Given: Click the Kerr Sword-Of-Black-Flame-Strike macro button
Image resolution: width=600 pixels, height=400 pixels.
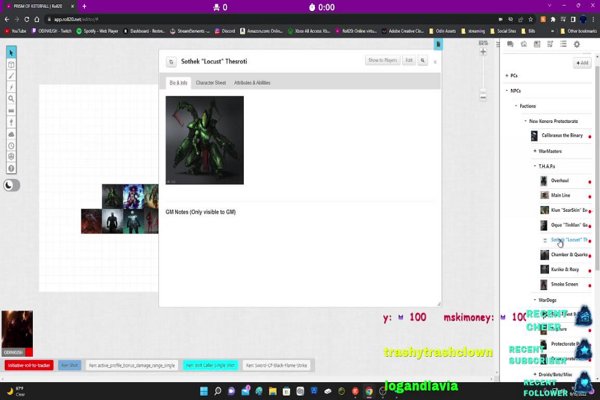Looking at the screenshot, I should click(x=277, y=365).
